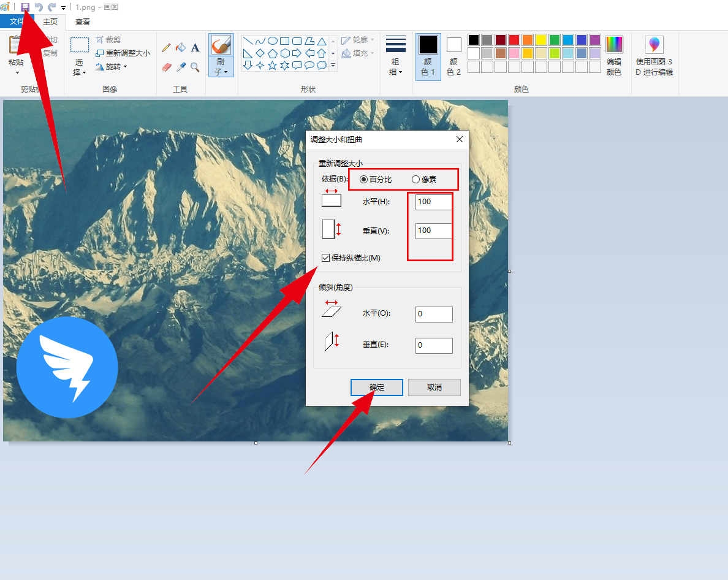This screenshot has width=728, height=580.
Task: Select the Magnifier tool
Action: click(195, 67)
